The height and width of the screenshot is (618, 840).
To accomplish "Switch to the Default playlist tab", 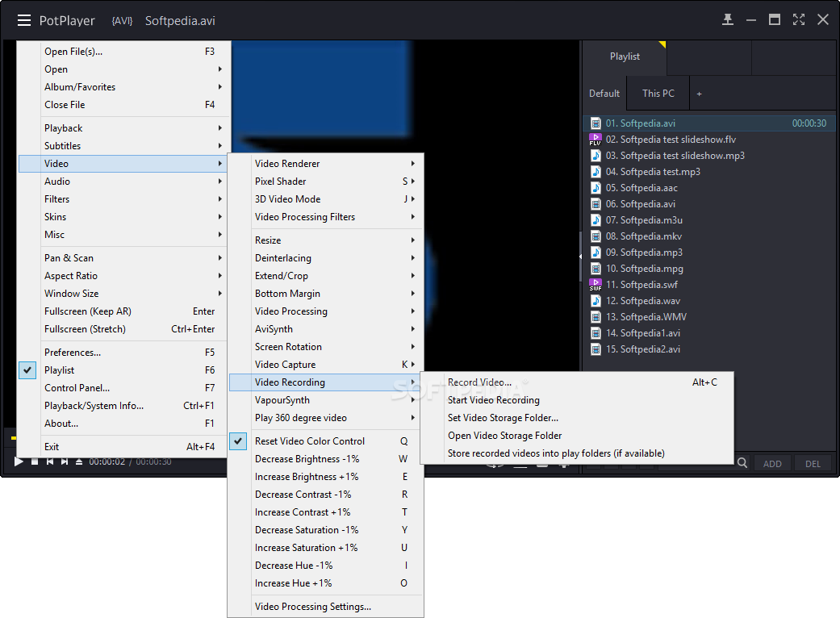I will tap(604, 93).
